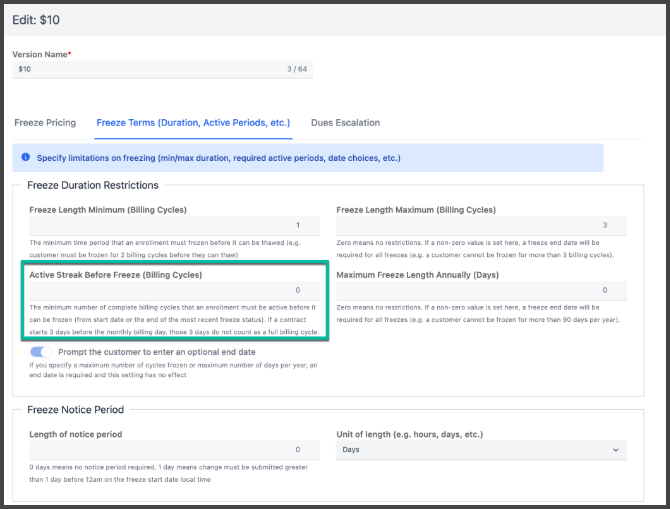Screen dimensions: 670x509
Task: Toggle the optional end date prompt switch
Action: pos(41,352)
